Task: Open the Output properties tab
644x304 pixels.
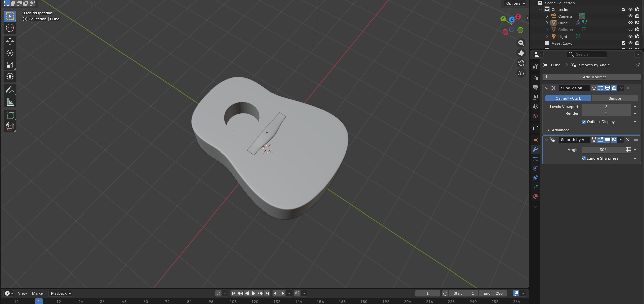Action: [x=535, y=87]
